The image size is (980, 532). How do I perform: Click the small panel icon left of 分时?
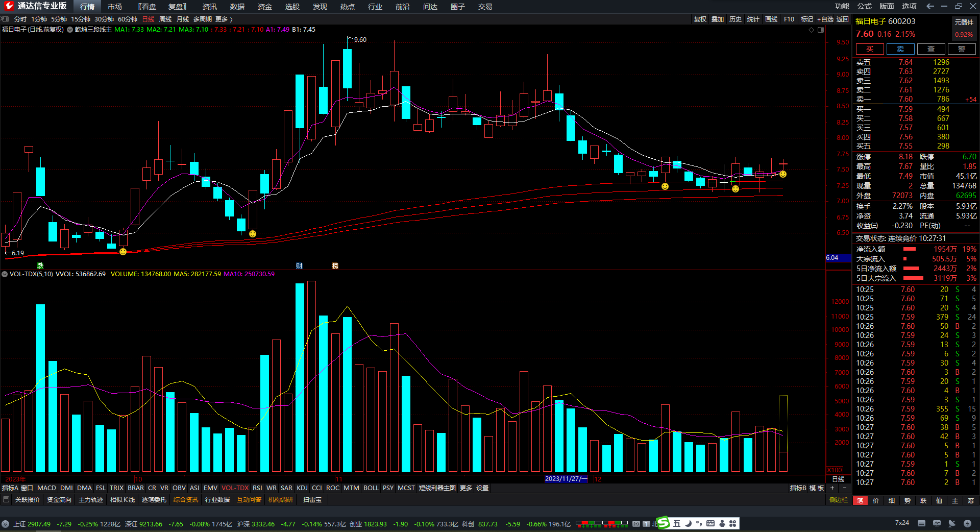click(x=5, y=19)
